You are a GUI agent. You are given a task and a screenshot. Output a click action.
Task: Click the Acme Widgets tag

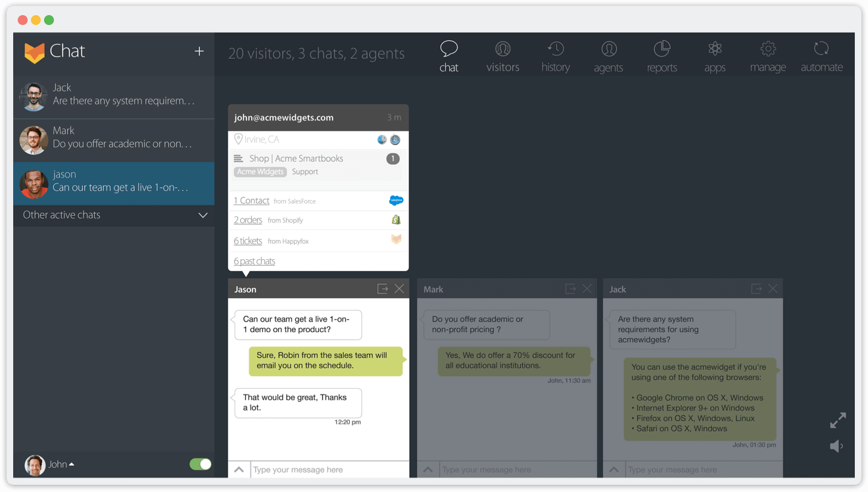(260, 172)
